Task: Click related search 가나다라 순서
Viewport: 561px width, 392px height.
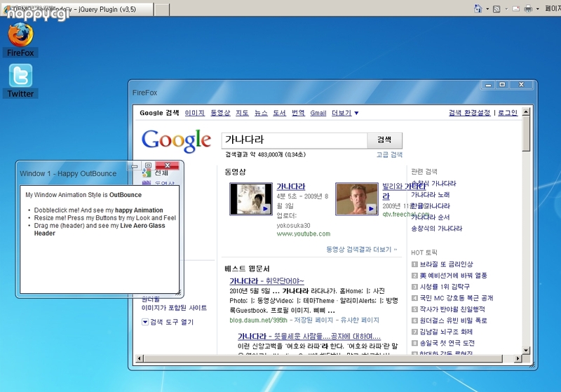Action: click(x=431, y=217)
